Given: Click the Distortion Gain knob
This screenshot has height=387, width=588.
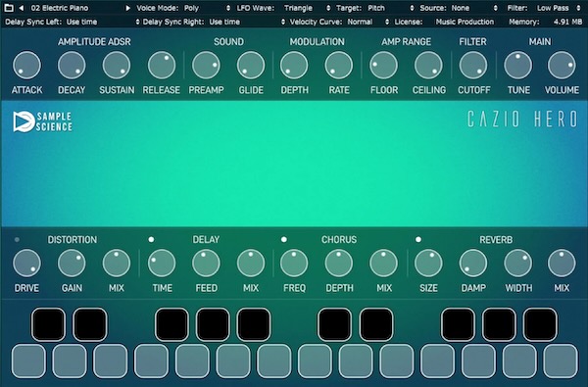Looking at the screenshot, I should click(72, 264).
